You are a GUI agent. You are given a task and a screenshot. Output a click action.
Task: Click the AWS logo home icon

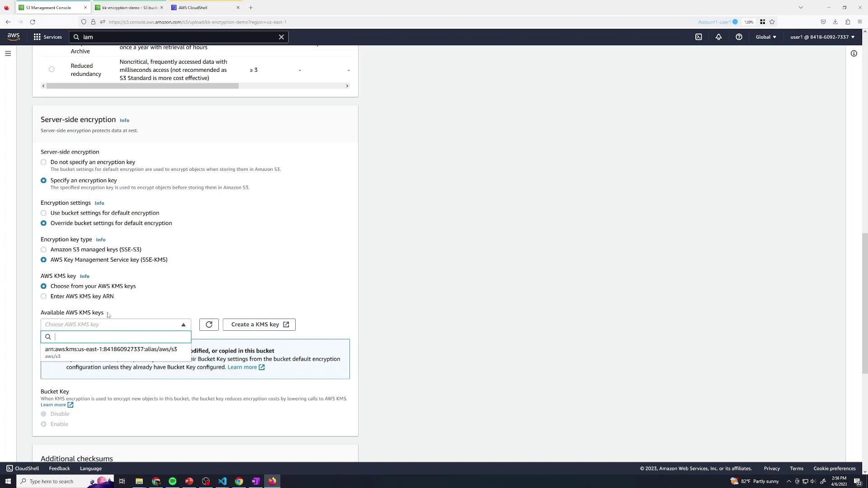click(14, 37)
